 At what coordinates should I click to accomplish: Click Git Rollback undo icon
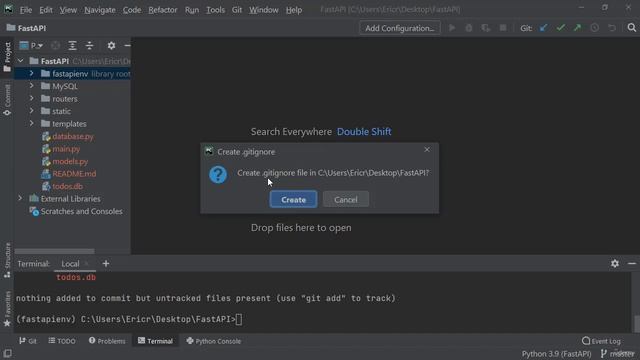tap(611, 28)
